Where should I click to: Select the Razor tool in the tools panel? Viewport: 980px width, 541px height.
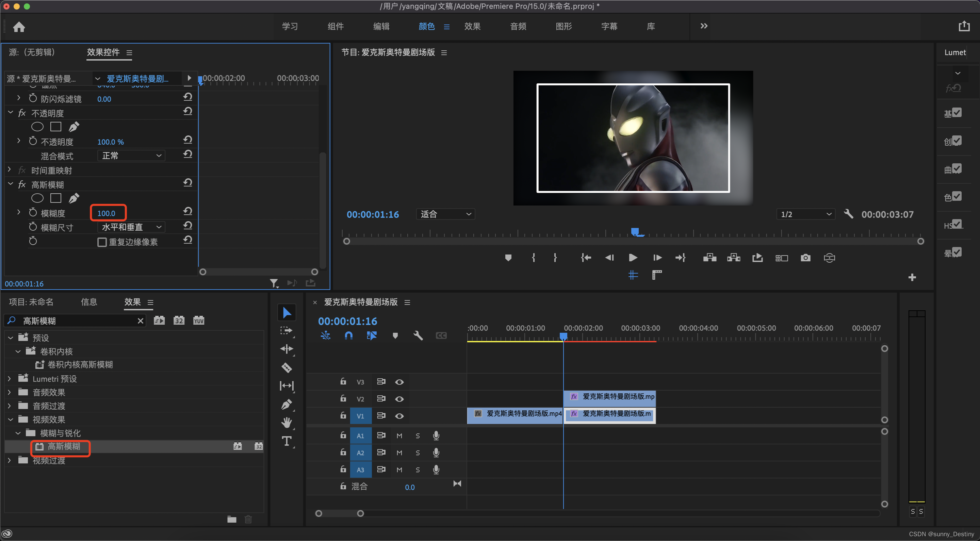tap(287, 367)
